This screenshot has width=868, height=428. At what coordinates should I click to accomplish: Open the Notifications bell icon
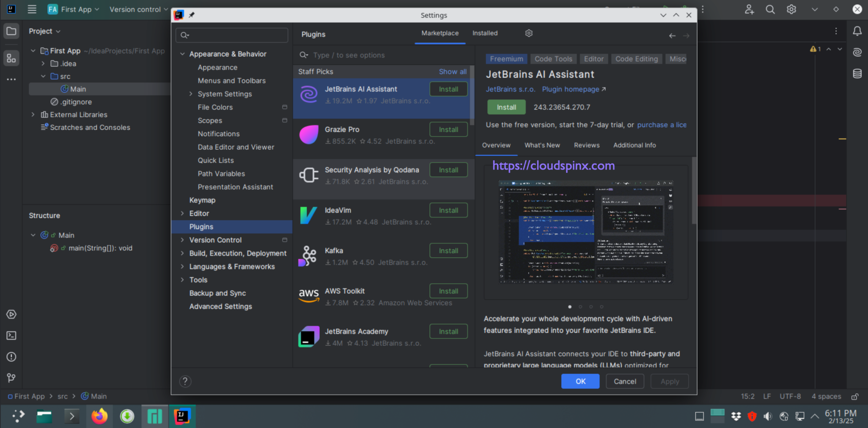857,31
